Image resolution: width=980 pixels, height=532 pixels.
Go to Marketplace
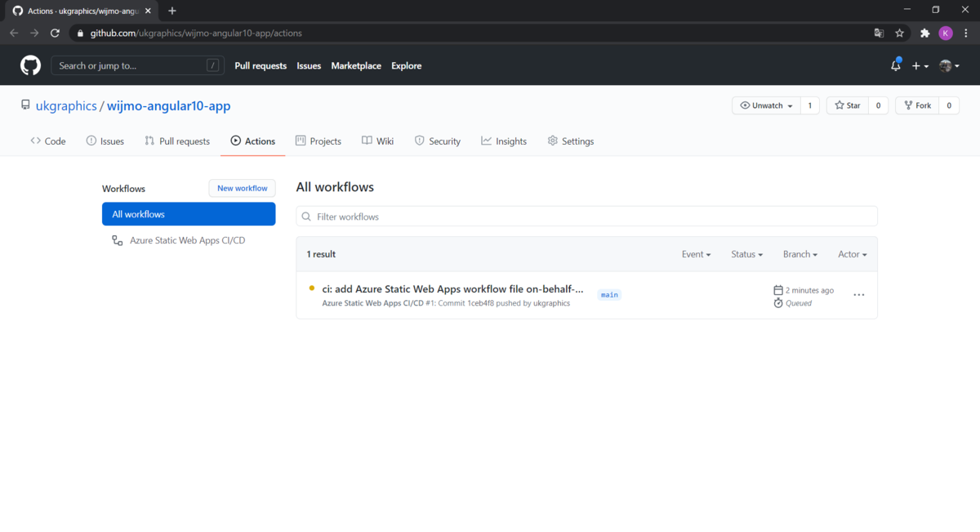(x=356, y=65)
